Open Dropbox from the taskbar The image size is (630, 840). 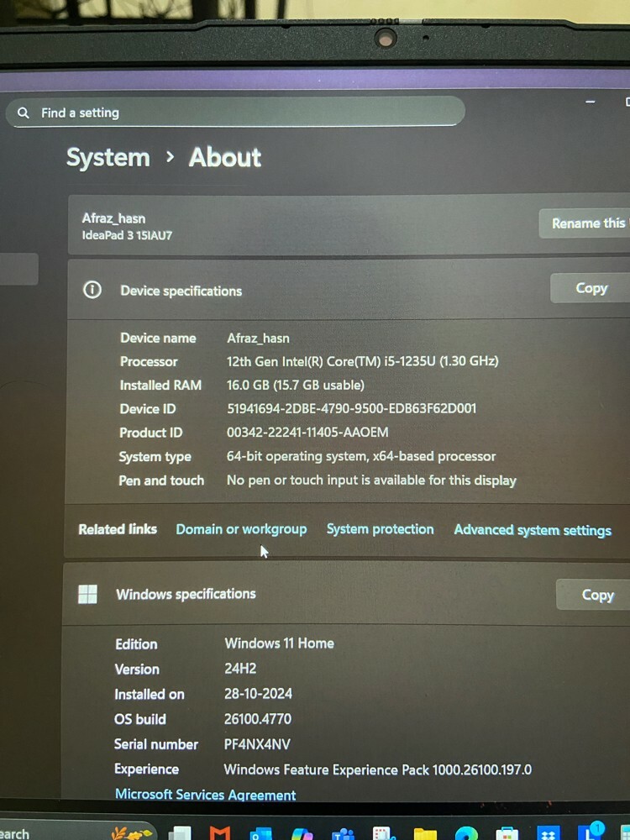548,834
